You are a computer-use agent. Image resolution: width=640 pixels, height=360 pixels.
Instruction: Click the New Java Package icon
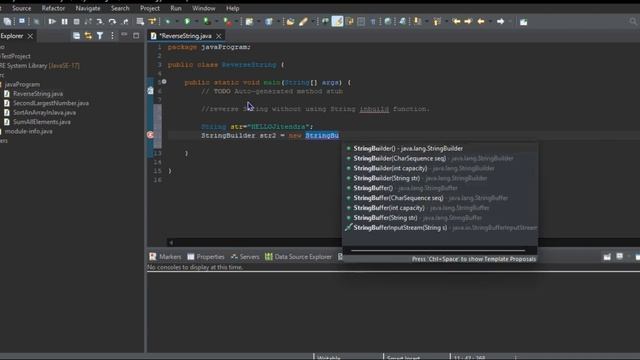coord(249,22)
